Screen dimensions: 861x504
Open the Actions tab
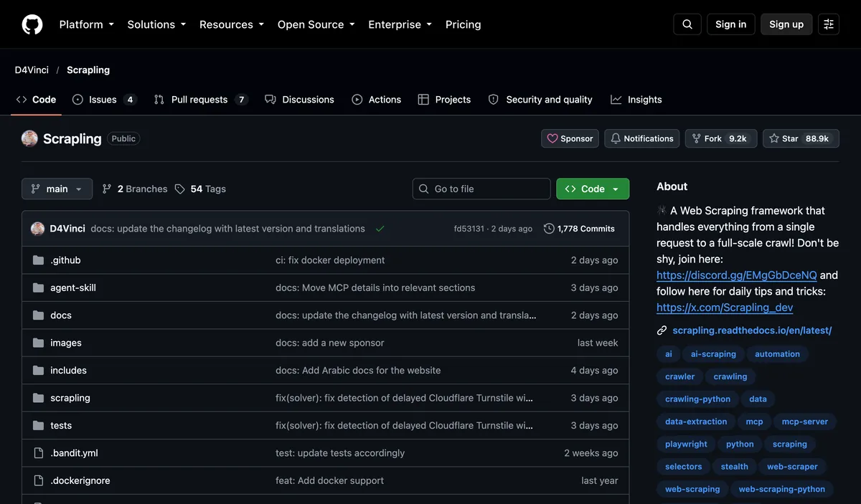click(x=377, y=100)
